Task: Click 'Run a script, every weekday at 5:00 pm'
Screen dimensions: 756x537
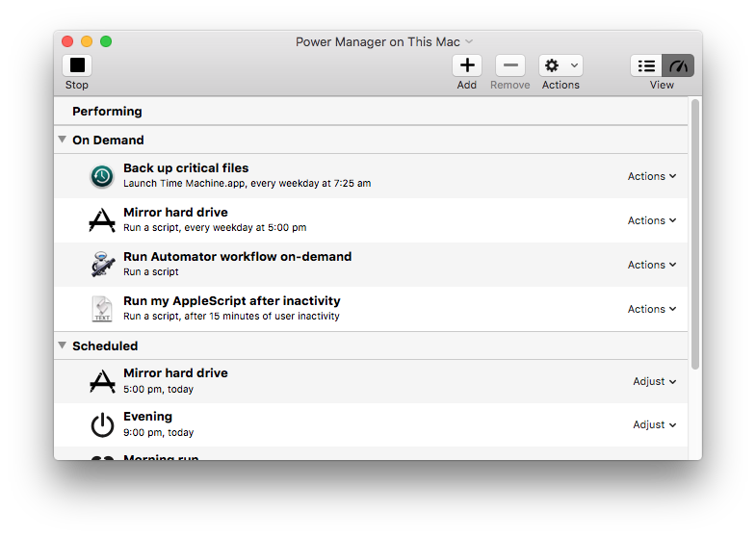Action: tap(215, 228)
